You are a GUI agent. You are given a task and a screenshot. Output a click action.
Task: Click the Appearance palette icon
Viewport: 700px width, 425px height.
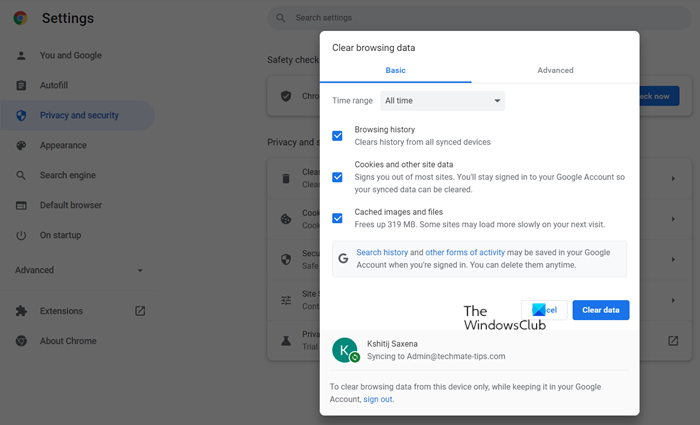(x=21, y=146)
